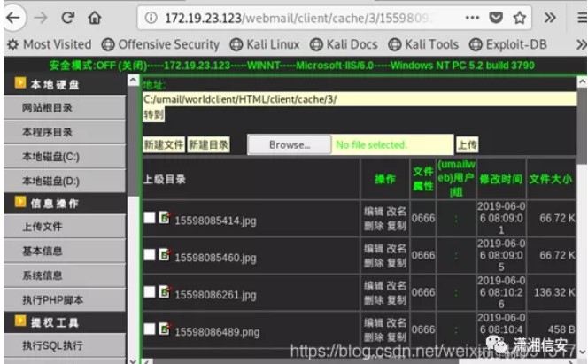Click 新建目录 button

(x=208, y=144)
